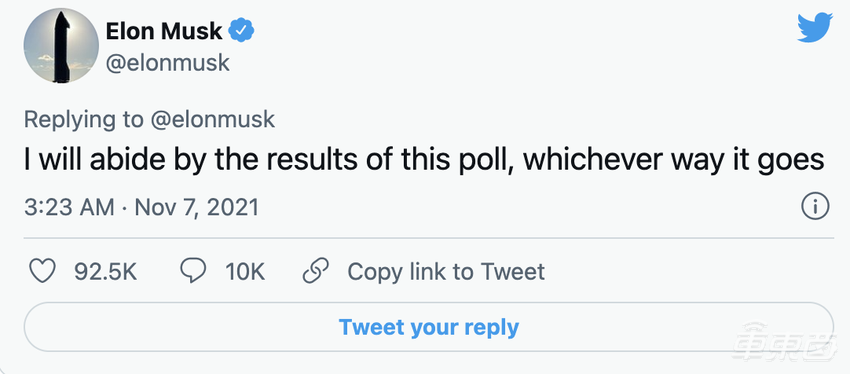This screenshot has width=850, height=374.
Task: View the 10K replies count
Action: pyautogui.click(x=245, y=272)
